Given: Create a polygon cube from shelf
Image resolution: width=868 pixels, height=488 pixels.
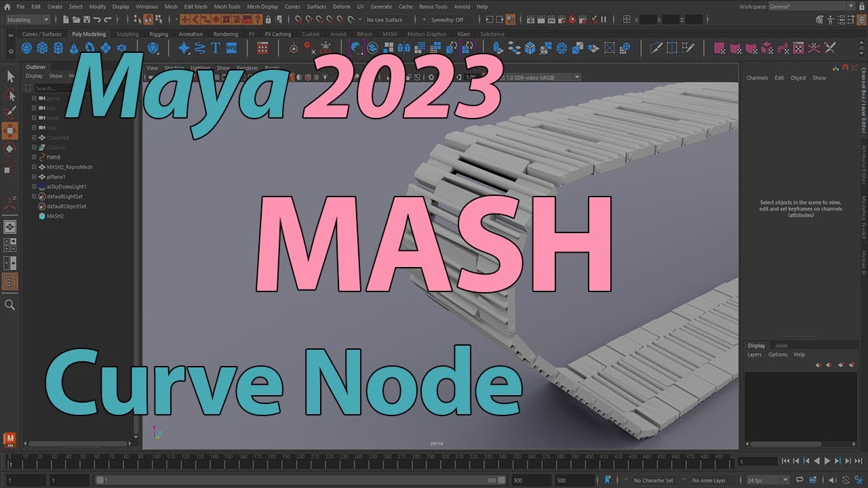Looking at the screenshot, I should pos(42,48).
